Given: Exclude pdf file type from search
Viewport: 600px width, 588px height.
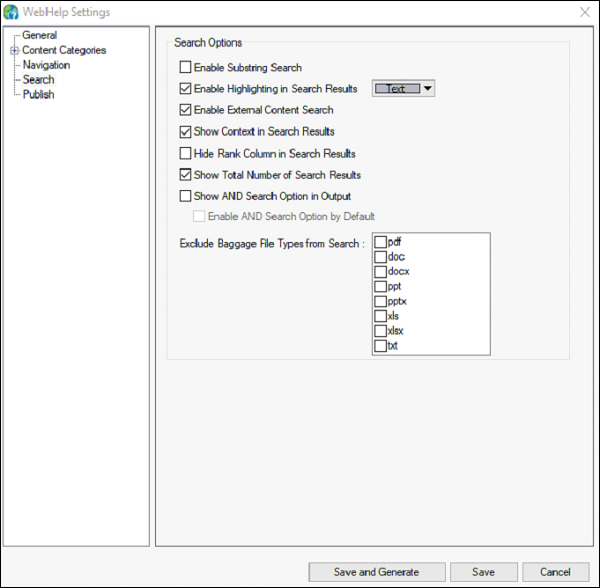Looking at the screenshot, I should click(x=380, y=242).
